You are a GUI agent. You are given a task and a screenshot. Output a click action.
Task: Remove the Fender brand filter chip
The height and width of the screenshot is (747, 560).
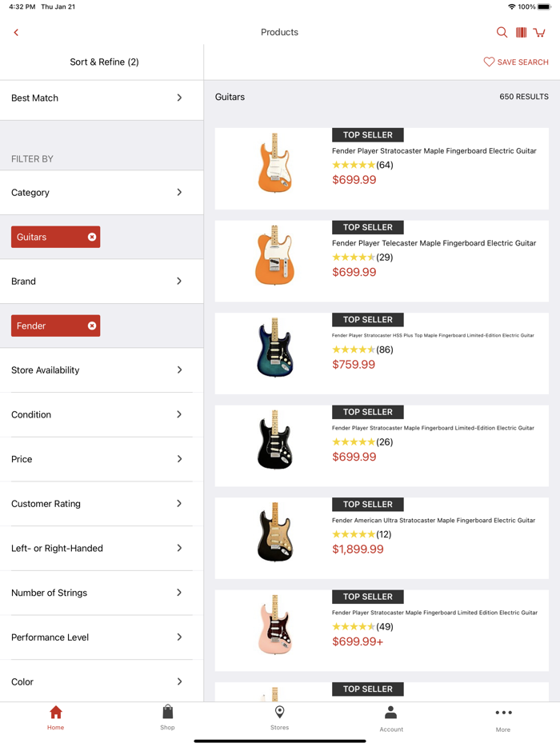click(93, 326)
